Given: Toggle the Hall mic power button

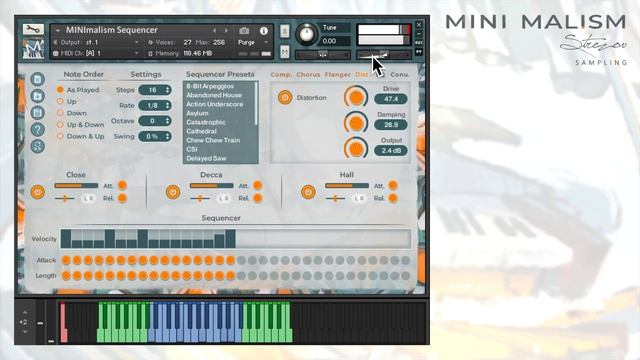Looking at the screenshot, I should click(x=308, y=192).
